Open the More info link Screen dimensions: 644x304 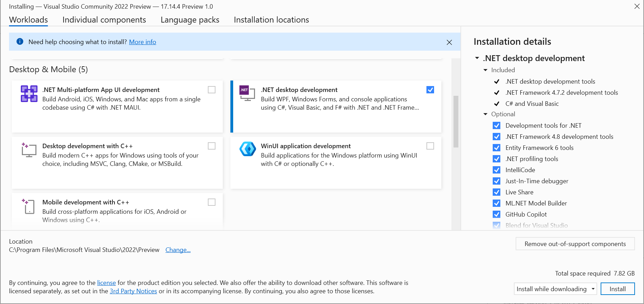coord(143,42)
